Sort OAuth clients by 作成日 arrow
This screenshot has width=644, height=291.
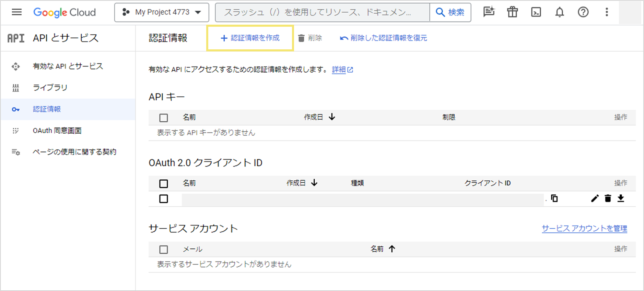[x=314, y=183]
